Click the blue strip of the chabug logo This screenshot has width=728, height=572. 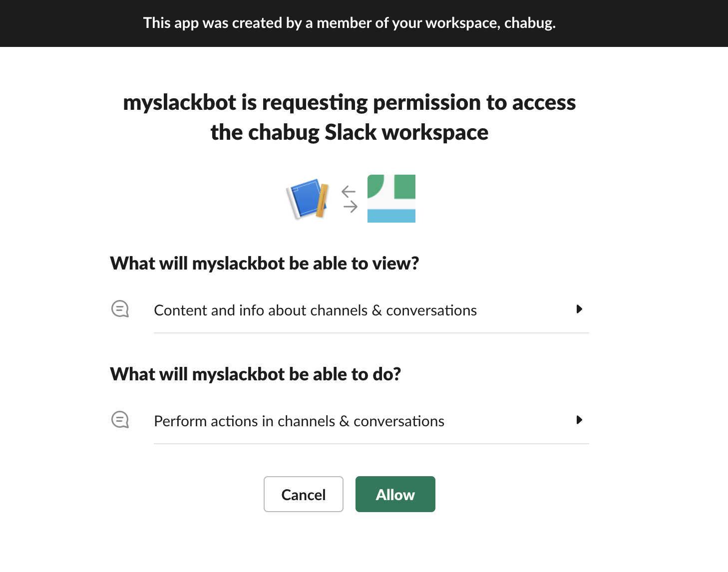(391, 216)
